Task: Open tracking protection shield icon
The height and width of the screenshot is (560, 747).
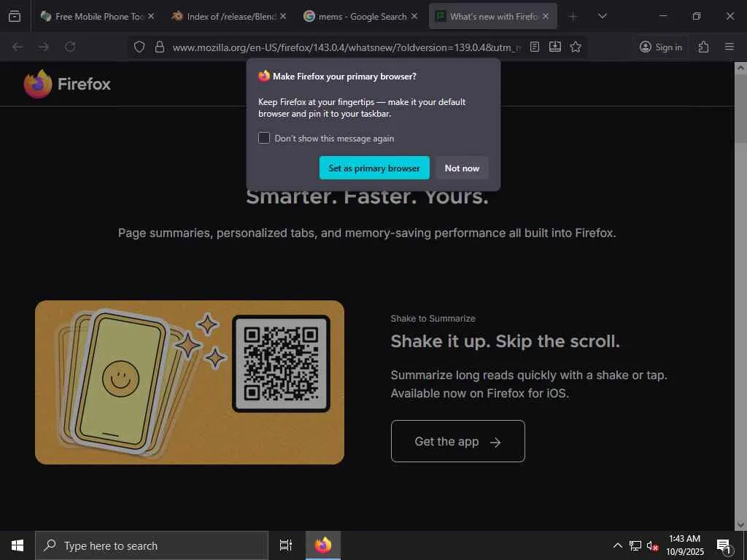Action: [139, 47]
